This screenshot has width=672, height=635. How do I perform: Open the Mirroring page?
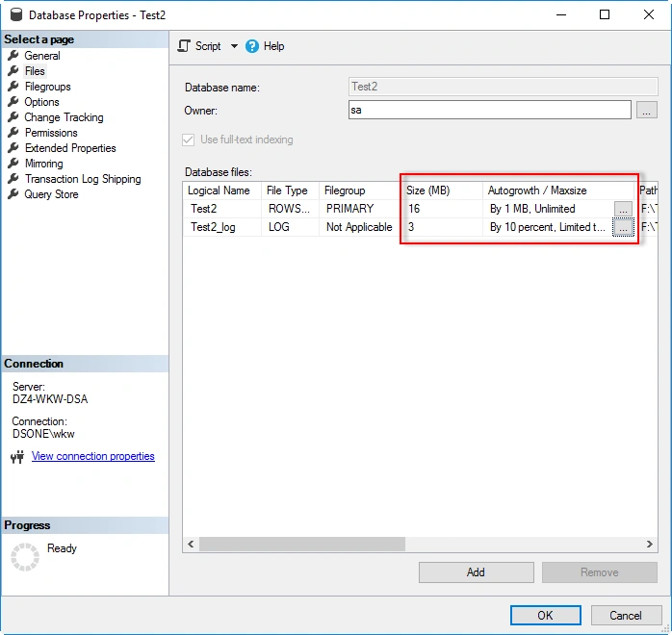click(x=43, y=164)
